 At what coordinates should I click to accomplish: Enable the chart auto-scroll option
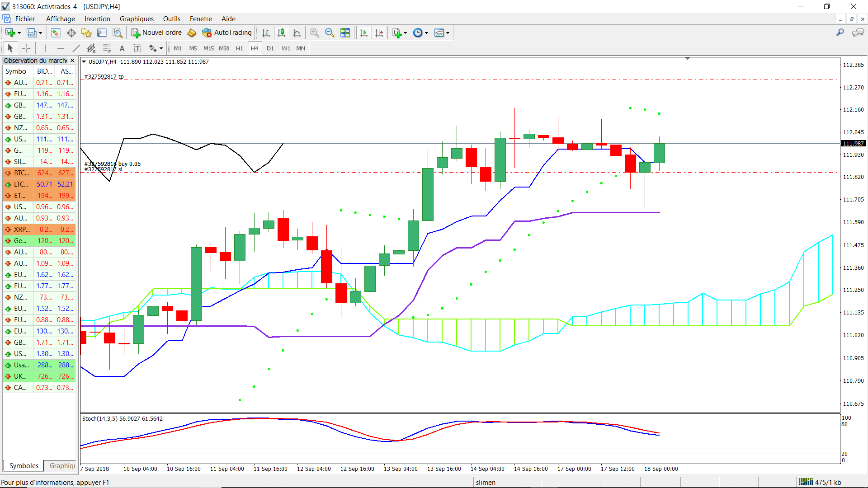coord(363,33)
